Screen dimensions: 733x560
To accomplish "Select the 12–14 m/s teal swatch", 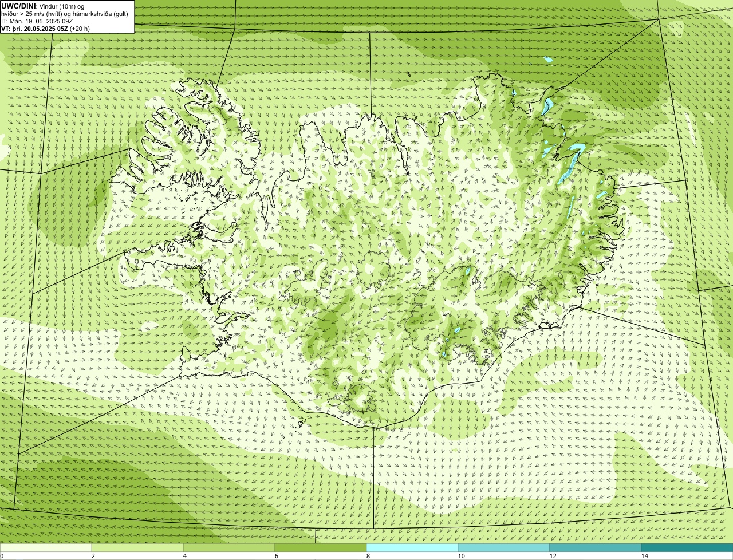I will 596,548.
